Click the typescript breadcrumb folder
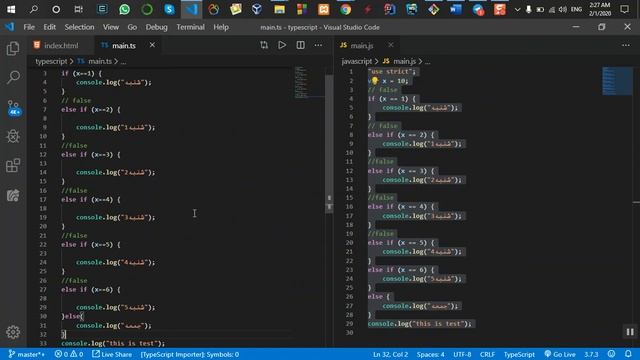Screen dimensions: 640x360 [51, 61]
